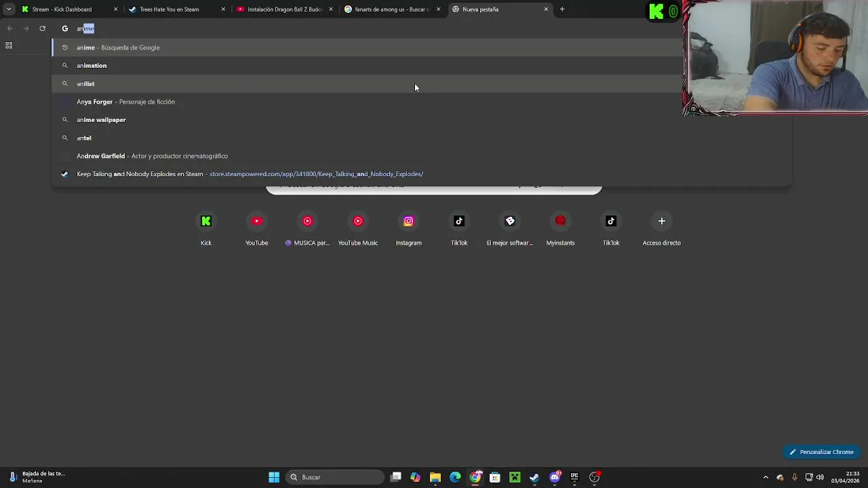Image resolution: width=868 pixels, height=488 pixels.
Task: Open the El mejor softwar... shortcut
Action: point(510,228)
